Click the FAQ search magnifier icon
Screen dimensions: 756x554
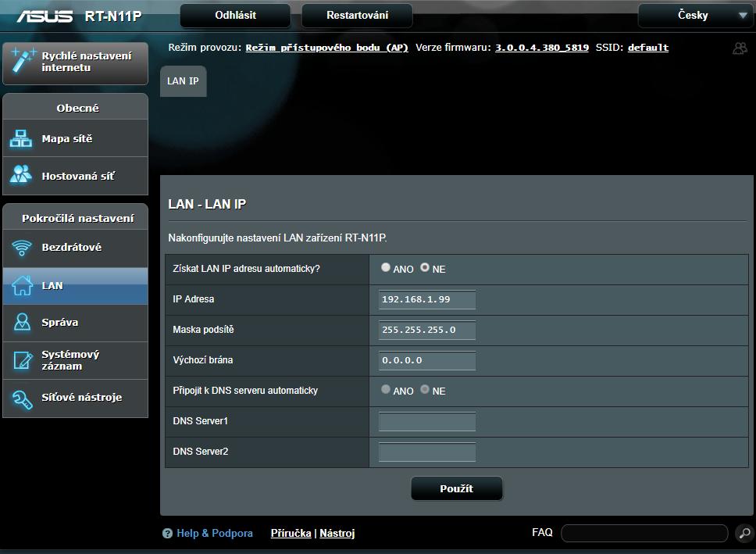click(x=744, y=533)
